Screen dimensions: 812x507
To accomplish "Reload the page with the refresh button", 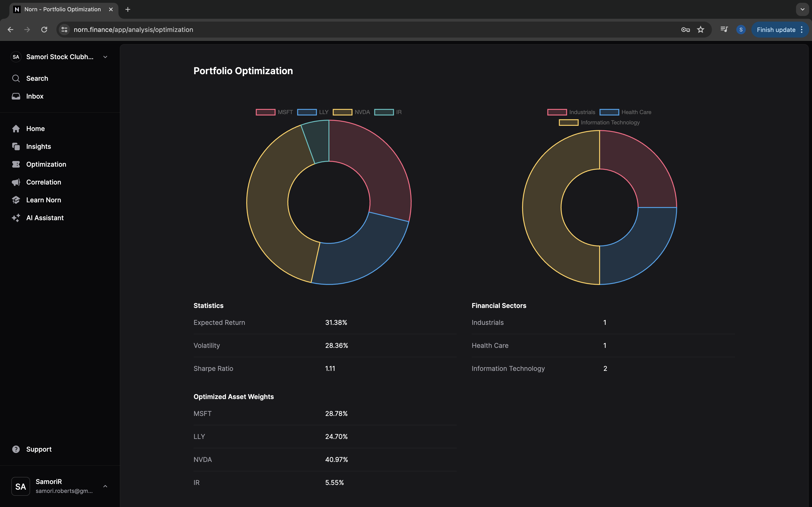I will click(44, 30).
